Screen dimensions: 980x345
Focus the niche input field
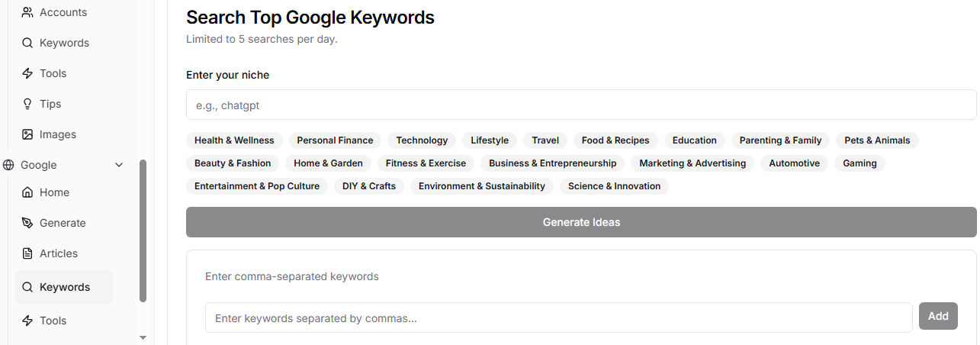pyautogui.click(x=581, y=105)
